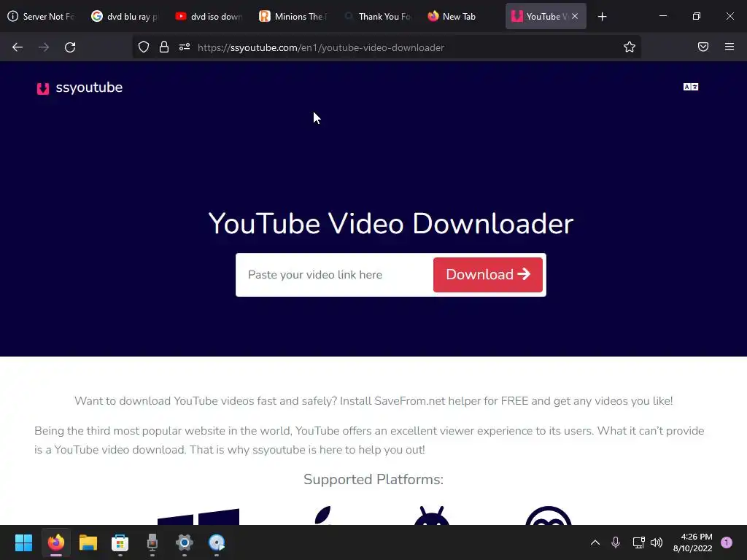Open Microsoft Store from taskbar

click(x=120, y=542)
